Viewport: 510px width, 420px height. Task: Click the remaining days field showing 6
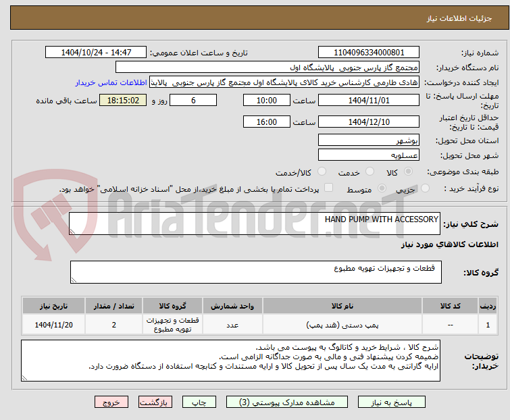(193, 100)
